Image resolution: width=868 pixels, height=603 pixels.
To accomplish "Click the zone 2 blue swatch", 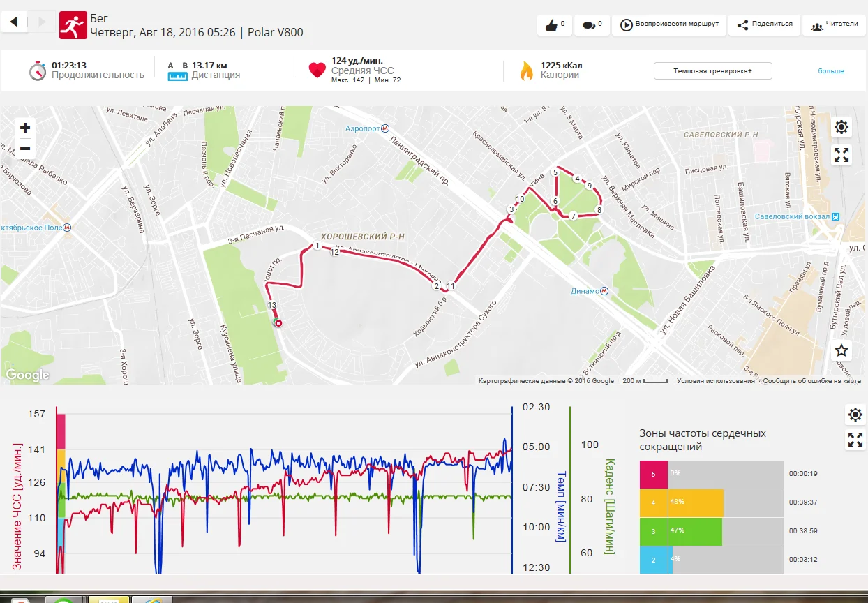I will [653, 560].
